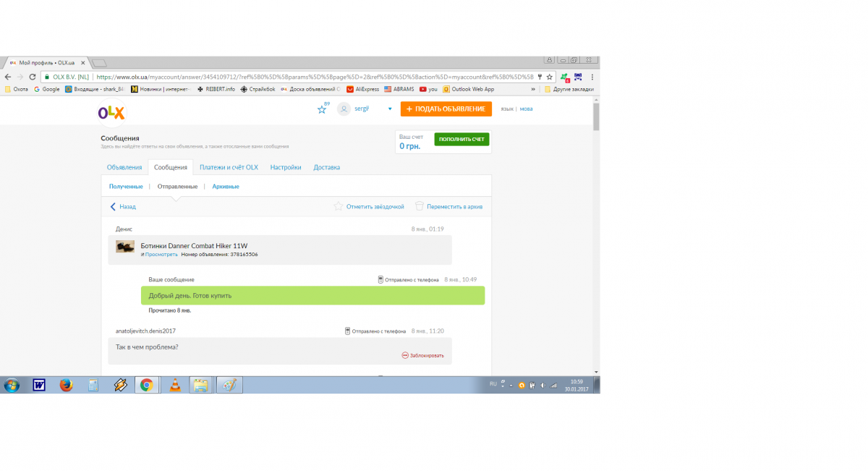
Task: Click the Новинки интернет bookmark
Action: click(160, 89)
